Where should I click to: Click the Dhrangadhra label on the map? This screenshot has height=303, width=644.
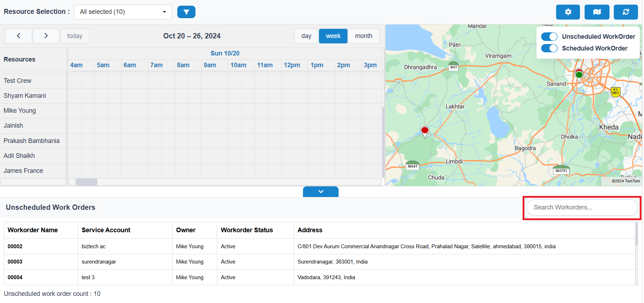pos(420,67)
